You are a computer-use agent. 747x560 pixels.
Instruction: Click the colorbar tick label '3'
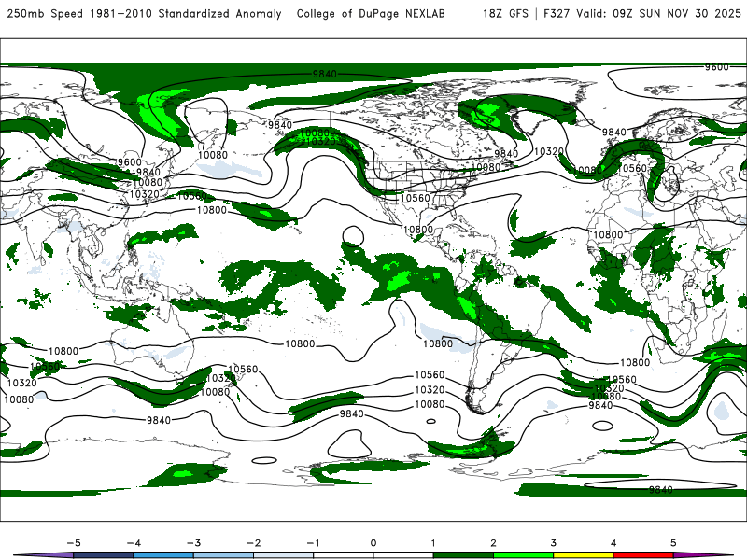553,543
